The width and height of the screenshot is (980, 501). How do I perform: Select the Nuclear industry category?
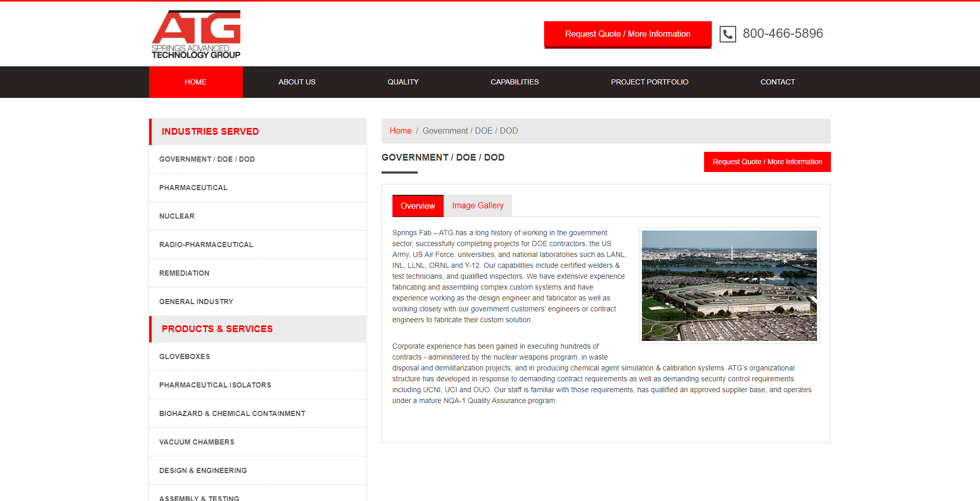tap(177, 216)
